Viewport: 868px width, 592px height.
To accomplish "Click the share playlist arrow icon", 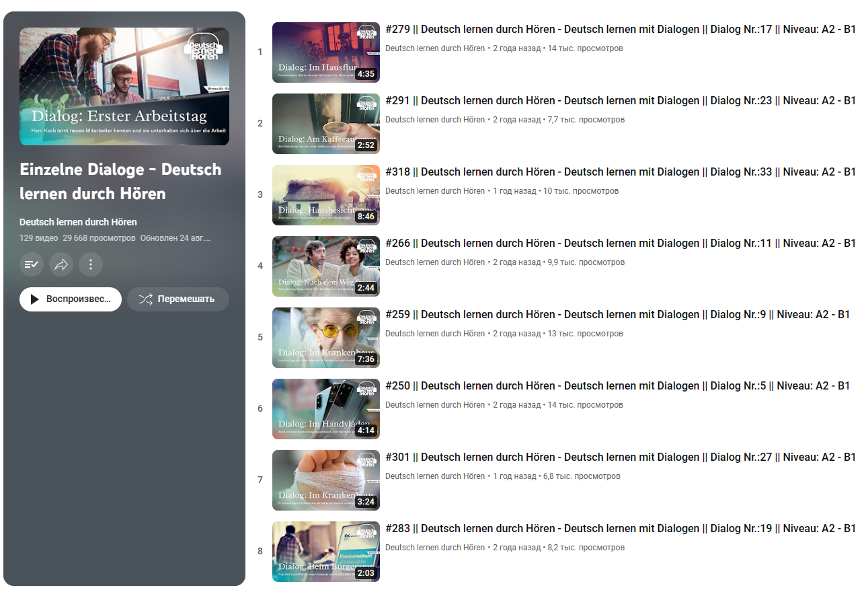I will 61,264.
